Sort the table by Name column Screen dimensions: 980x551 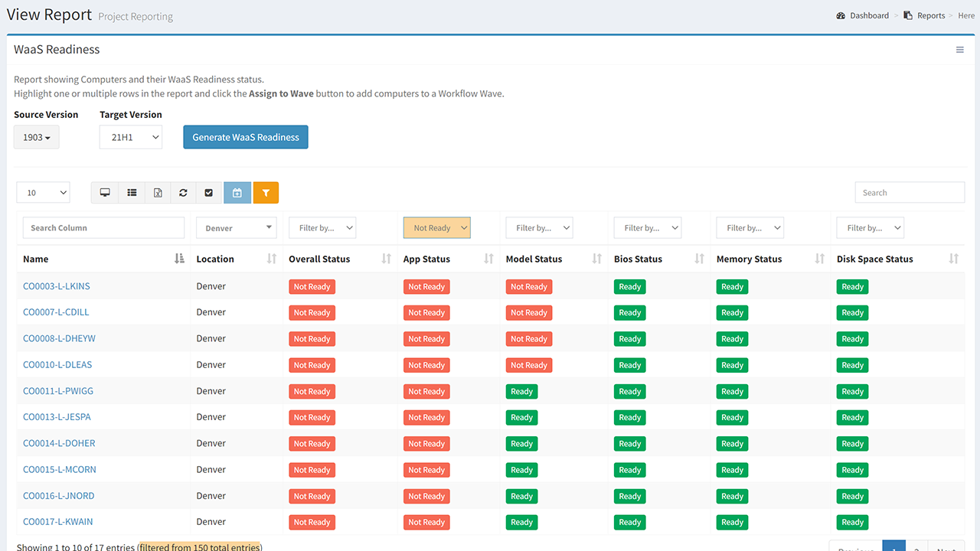click(181, 259)
